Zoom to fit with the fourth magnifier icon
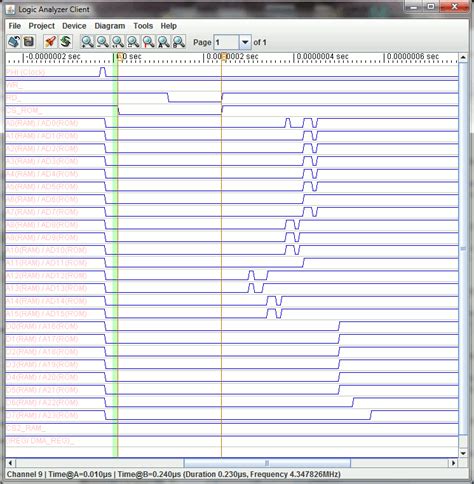 [133, 42]
